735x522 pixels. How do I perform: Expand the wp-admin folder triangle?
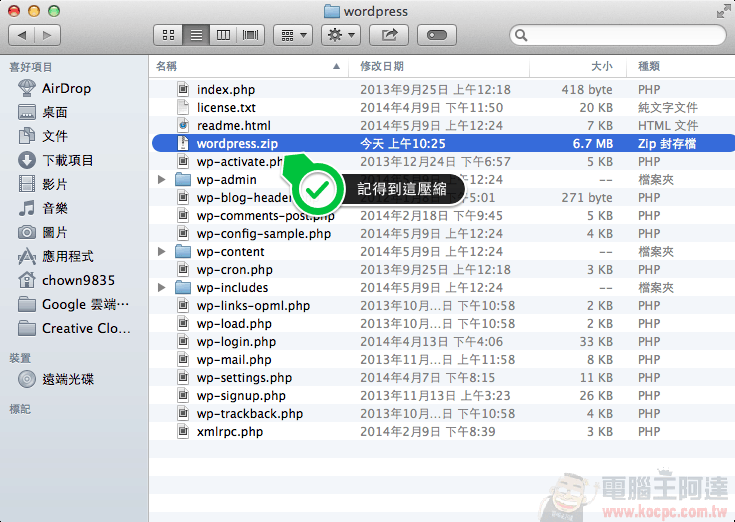tap(161, 179)
